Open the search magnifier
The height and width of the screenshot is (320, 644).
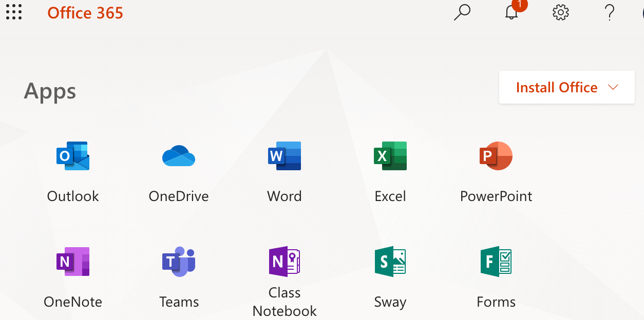pos(462,12)
